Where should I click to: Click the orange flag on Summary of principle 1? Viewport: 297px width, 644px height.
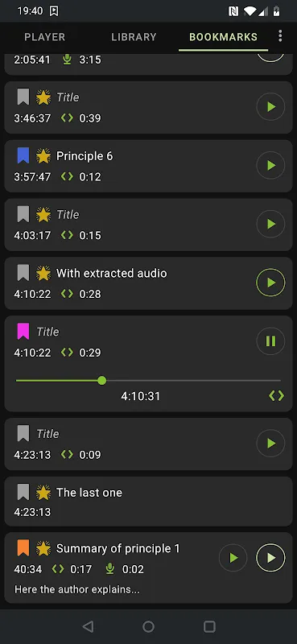pos(23,548)
